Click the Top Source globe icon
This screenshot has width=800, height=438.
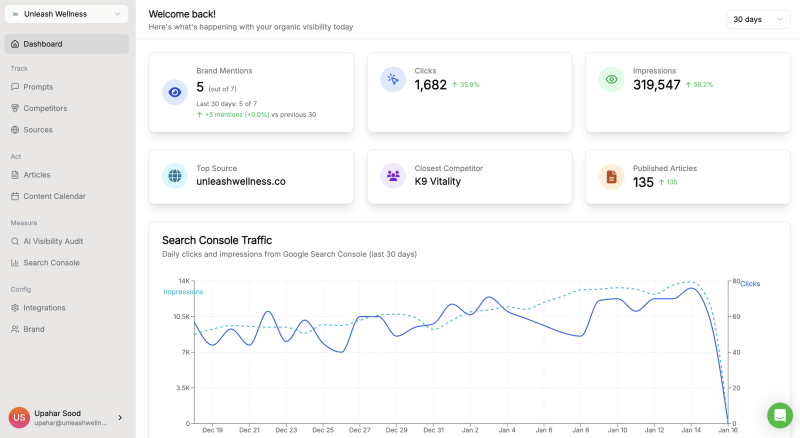coord(175,176)
